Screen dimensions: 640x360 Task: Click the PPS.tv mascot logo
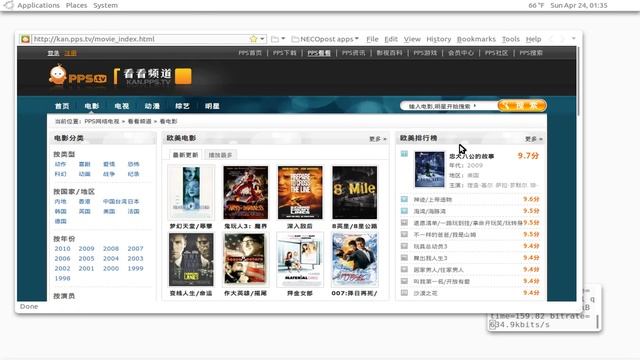coord(78,75)
